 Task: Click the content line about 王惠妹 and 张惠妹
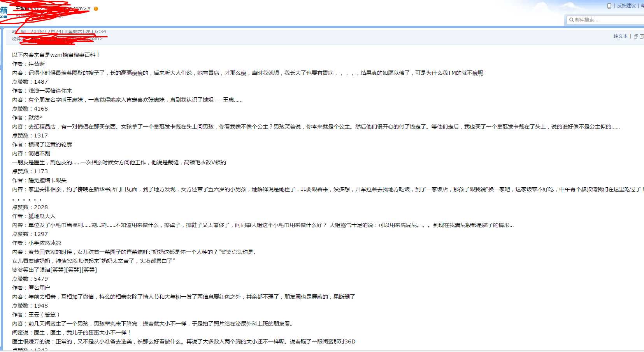tap(127, 100)
